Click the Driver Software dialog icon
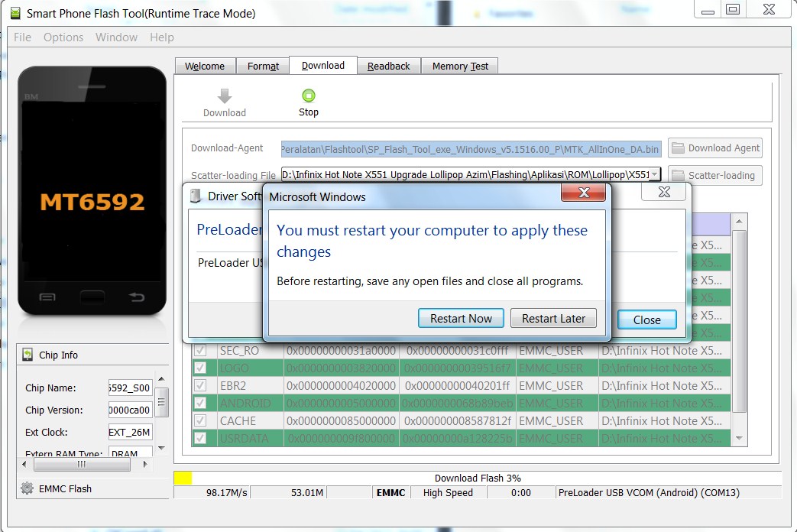The height and width of the screenshot is (532, 797). tap(196, 196)
